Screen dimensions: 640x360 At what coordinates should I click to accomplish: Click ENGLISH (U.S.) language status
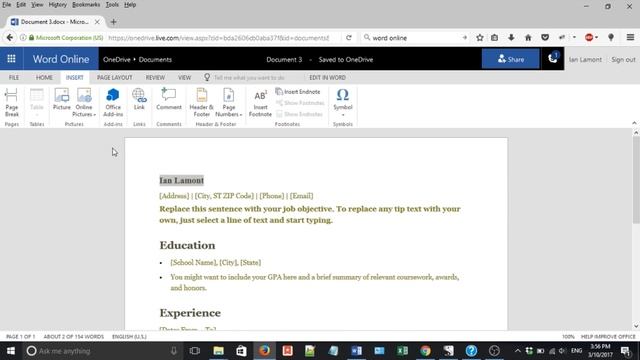(x=129, y=337)
